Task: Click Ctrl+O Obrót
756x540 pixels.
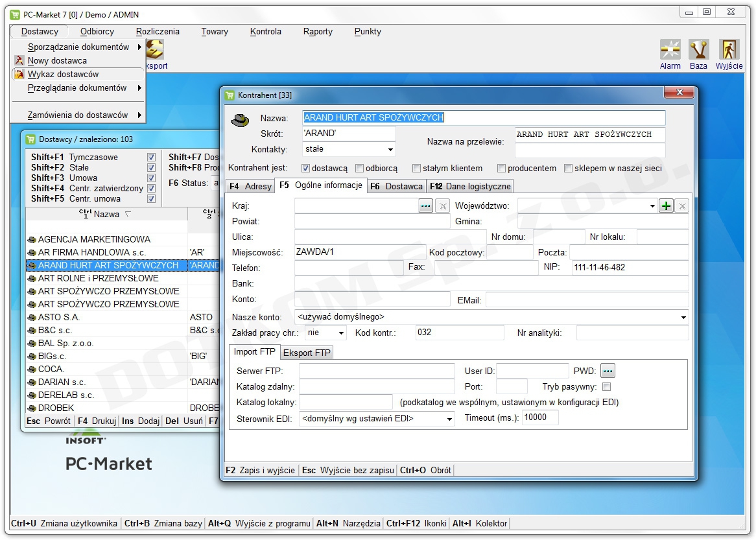Action: click(x=425, y=470)
